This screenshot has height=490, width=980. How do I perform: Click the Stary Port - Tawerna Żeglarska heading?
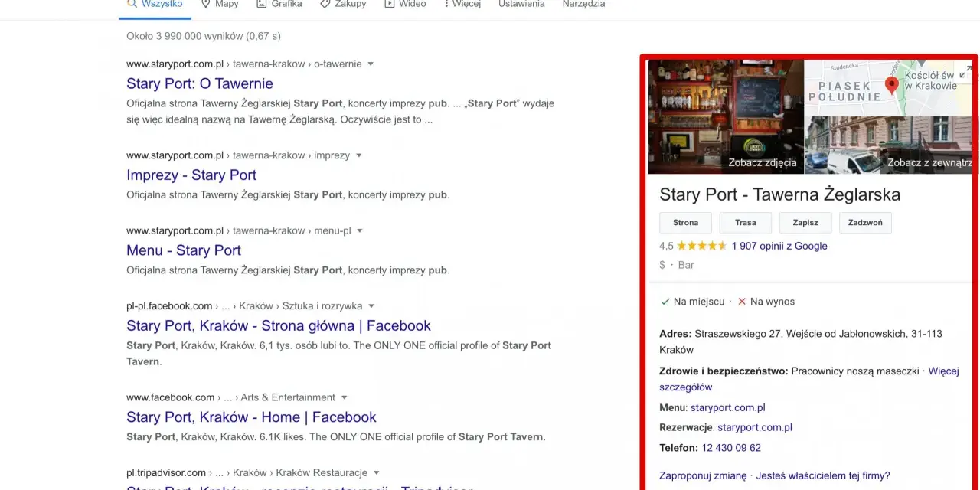point(779,194)
